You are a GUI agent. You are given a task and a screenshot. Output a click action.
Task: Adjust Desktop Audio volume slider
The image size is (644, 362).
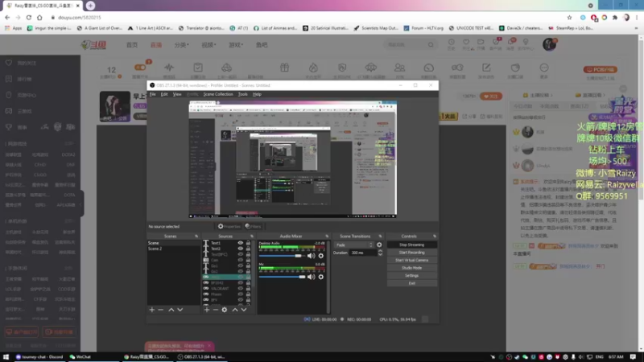click(x=282, y=256)
